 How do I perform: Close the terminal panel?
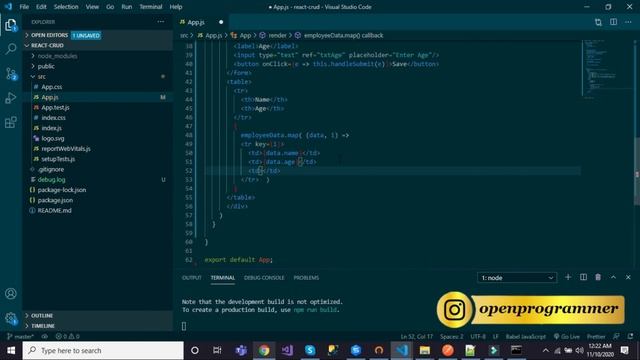click(628, 277)
